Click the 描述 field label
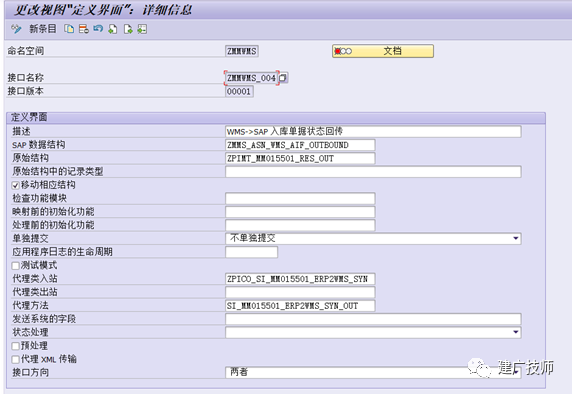The image size is (572, 394). pyautogui.click(x=21, y=131)
